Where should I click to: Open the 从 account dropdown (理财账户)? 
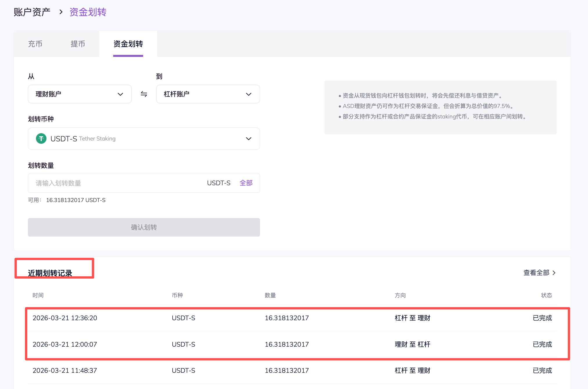click(x=80, y=94)
